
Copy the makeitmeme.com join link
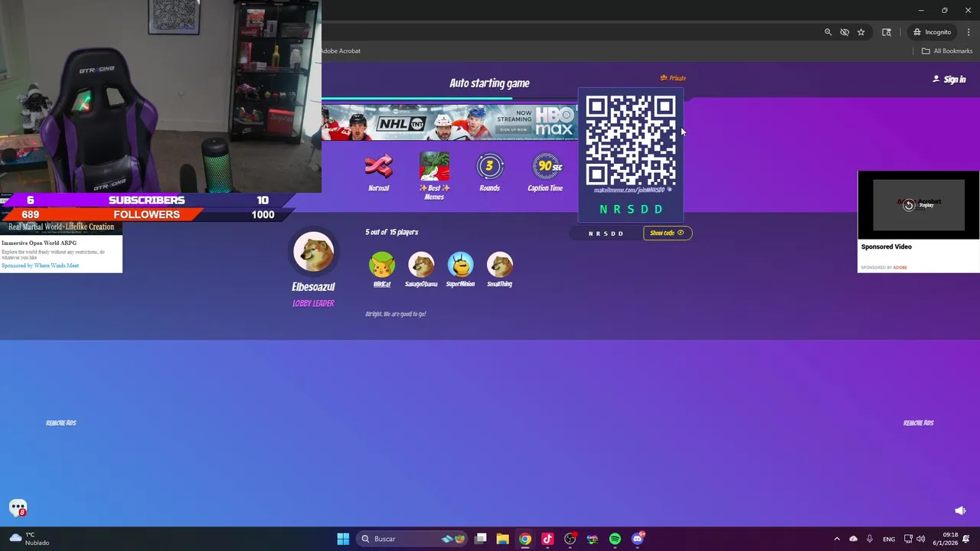click(632, 190)
